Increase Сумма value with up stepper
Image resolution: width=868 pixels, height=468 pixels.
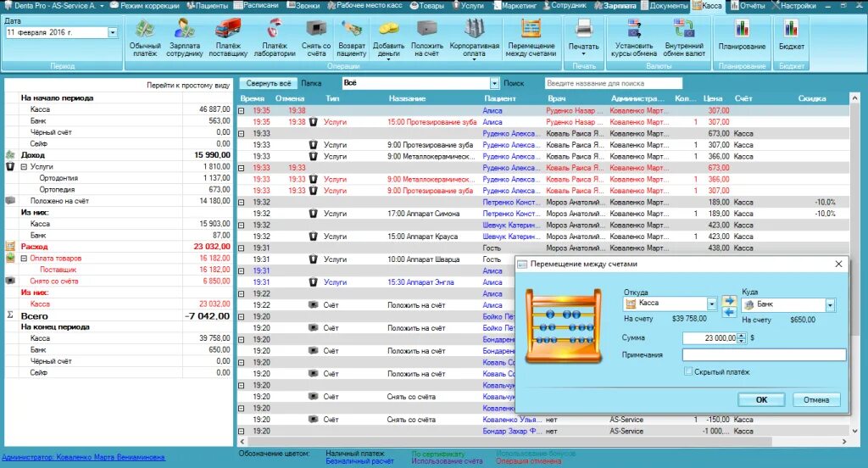[x=742, y=335]
